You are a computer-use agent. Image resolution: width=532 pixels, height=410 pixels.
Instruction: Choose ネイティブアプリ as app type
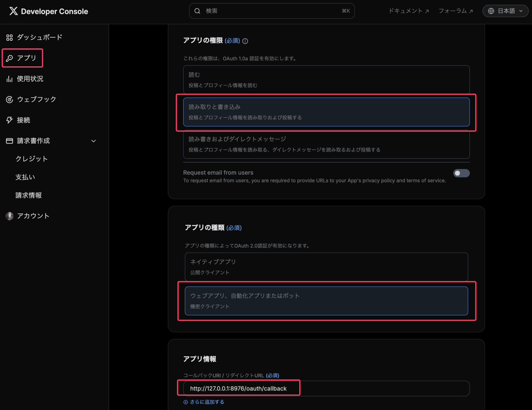click(326, 267)
